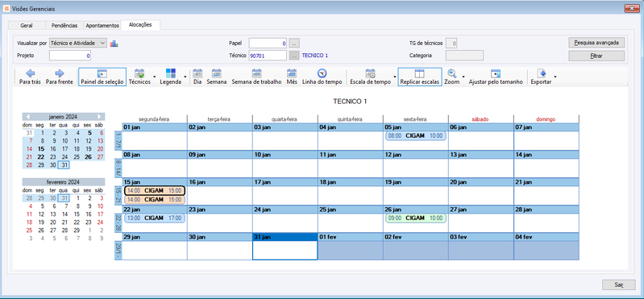Click the janeiro 2024 month header
Viewport: 644px width, 299px height.
point(63,117)
